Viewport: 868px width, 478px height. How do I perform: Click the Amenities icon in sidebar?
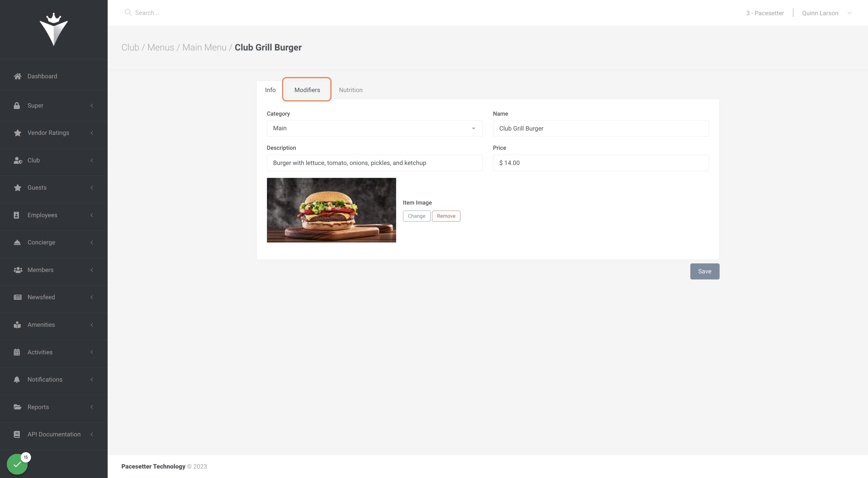tap(17, 325)
